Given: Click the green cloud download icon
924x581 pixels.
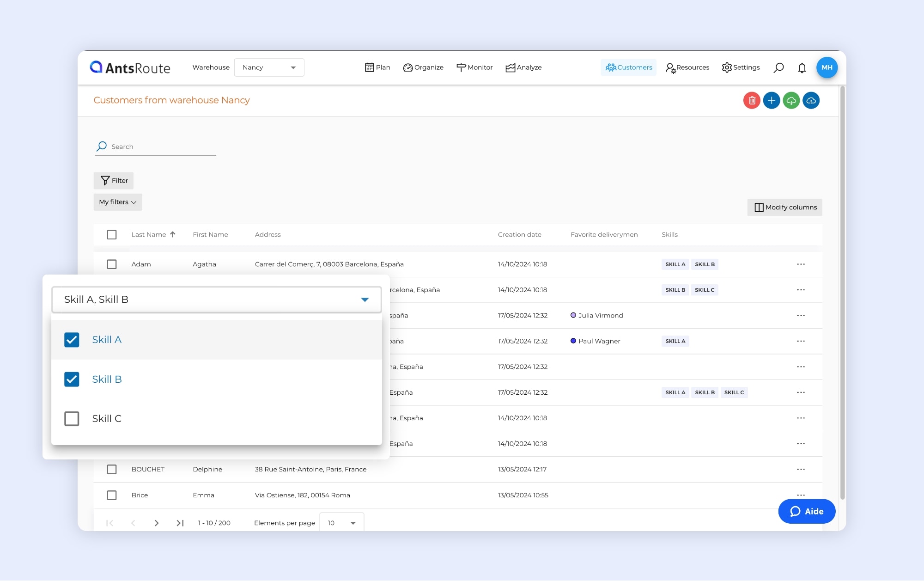Looking at the screenshot, I should tap(791, 100).
